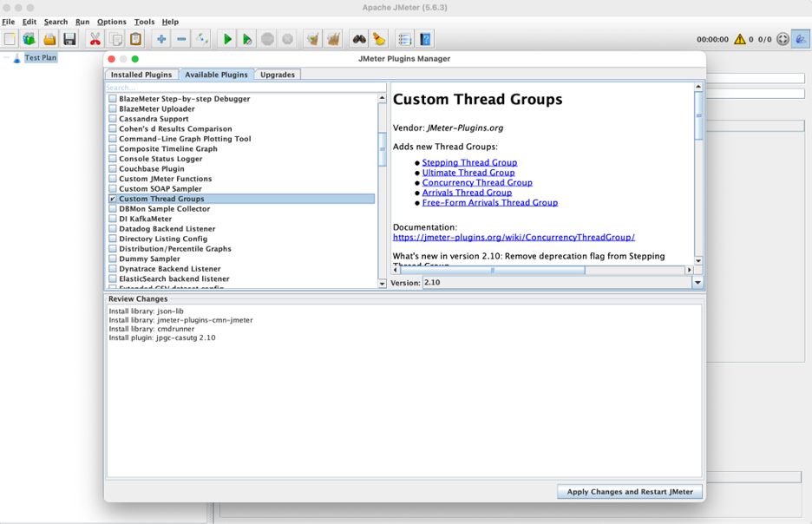Open the Stepping Thread Group link
Image resolution: width=812 pixels, height=524 pixels.
coord(469,162)
